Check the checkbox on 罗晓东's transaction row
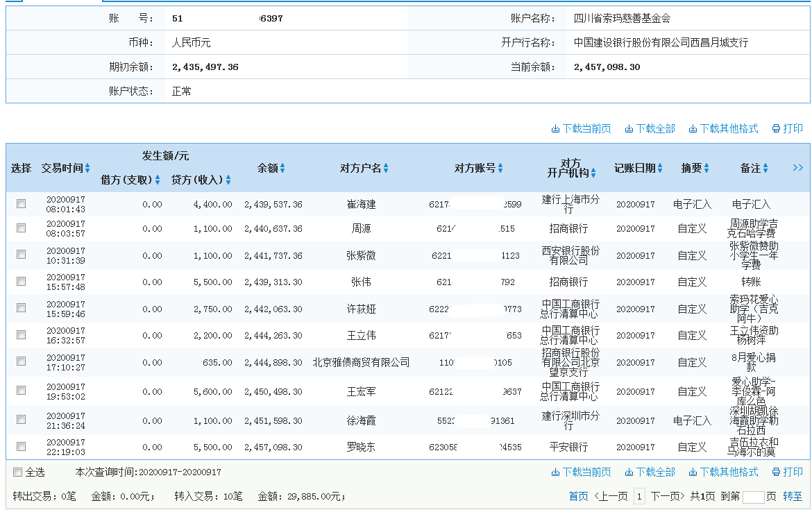The image size is (812, 512). [21, 447]
